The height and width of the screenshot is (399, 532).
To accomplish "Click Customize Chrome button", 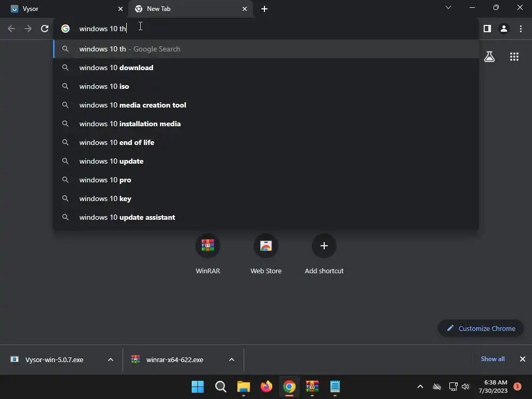I will (x=481, y=328).
